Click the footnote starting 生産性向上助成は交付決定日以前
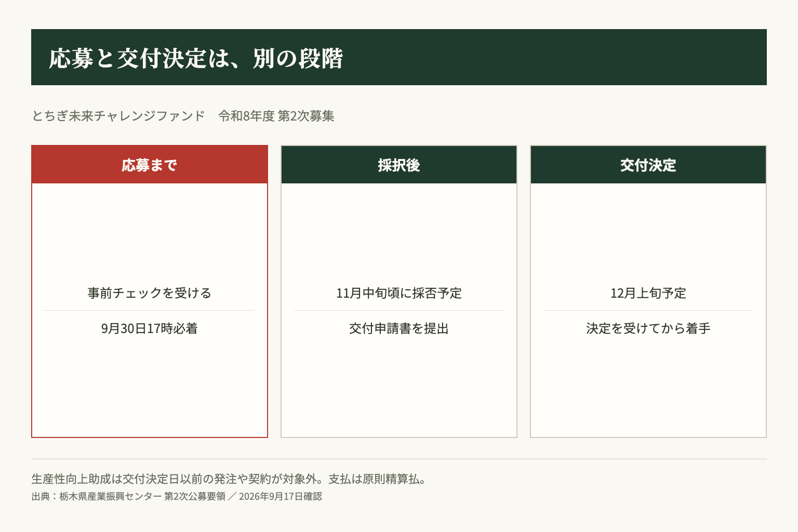The image size is (798, 532). pos(229,479)
